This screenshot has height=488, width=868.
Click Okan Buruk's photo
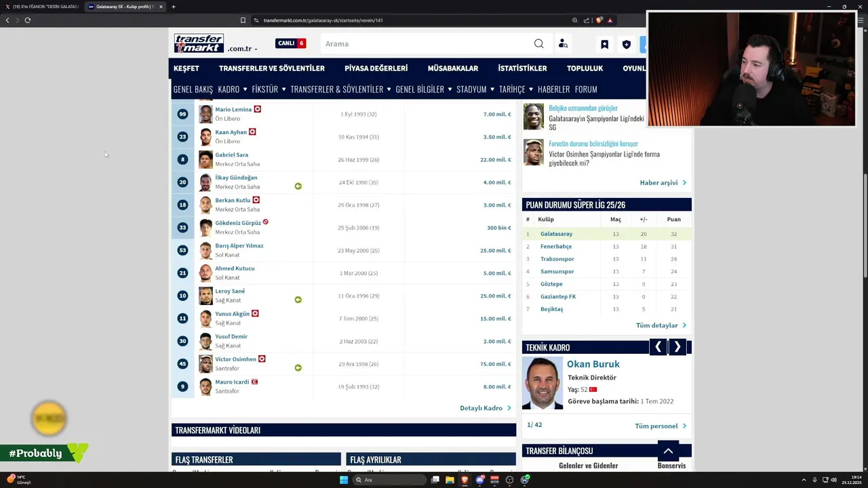pyautogui.click(x=542, y=384)
